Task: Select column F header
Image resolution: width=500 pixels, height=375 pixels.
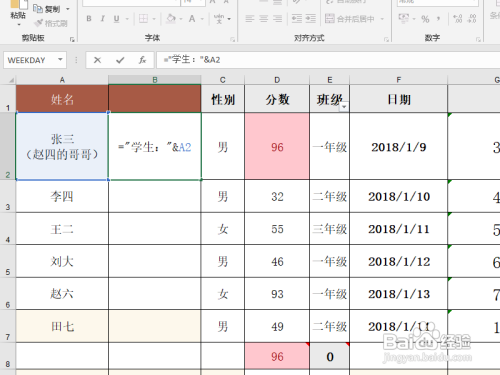Action: click(399, 80)
